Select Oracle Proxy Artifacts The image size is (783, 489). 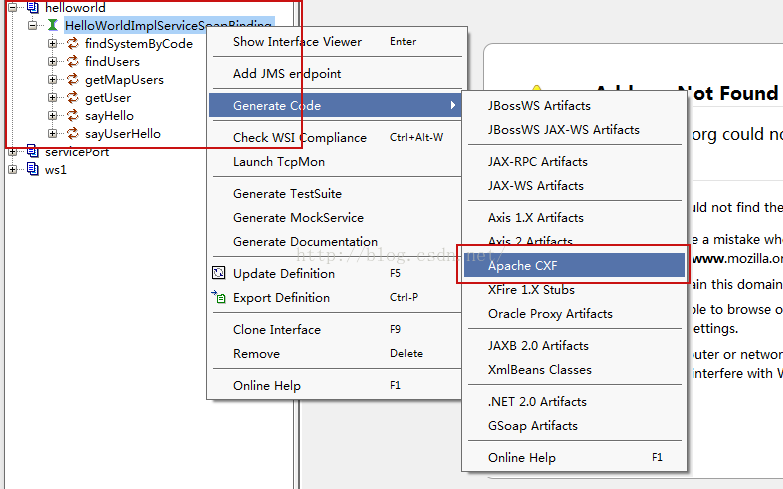(574, 313)
